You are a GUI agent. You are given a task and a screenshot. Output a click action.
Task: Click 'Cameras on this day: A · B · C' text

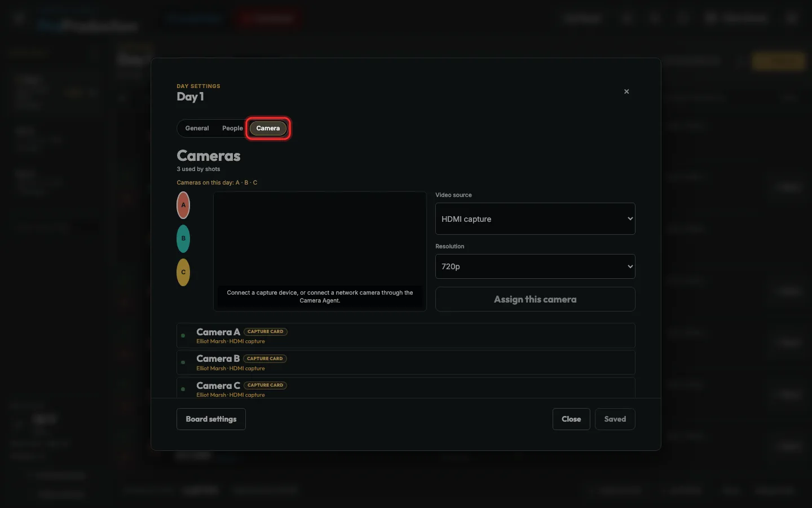tap(217, 182)
